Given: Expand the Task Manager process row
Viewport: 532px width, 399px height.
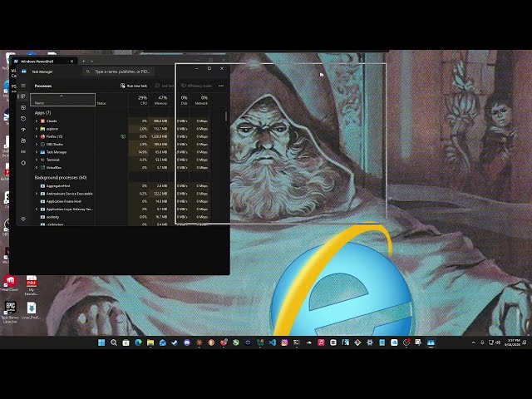Looking at the screenshot, I should click(37, 152).
